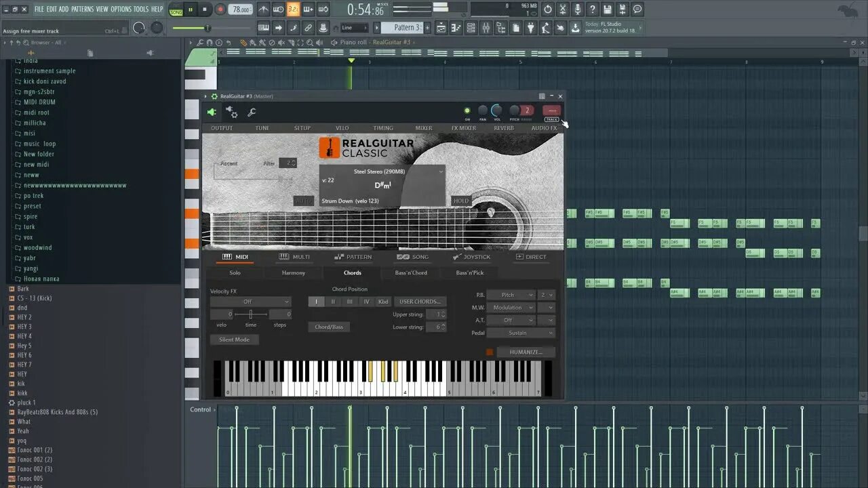868x488 pixels.
Task: Open the undo history icon in top toolbar
Action: pyautogui.click(x=548, y=9)
